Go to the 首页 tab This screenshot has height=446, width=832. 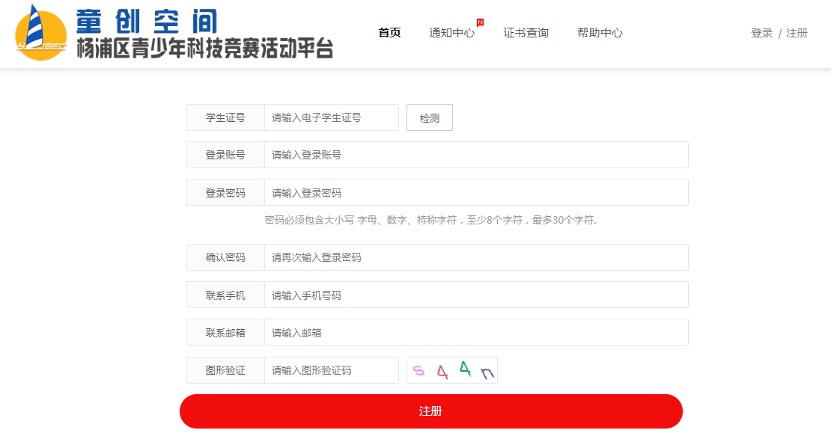pos(389,32)
